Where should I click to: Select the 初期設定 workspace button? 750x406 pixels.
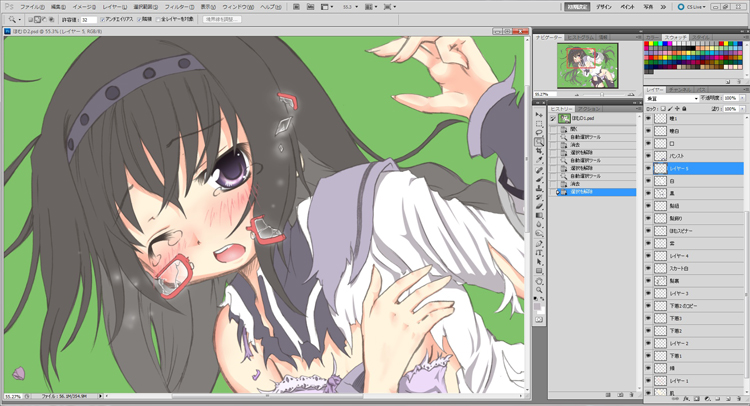click(577, 7)
